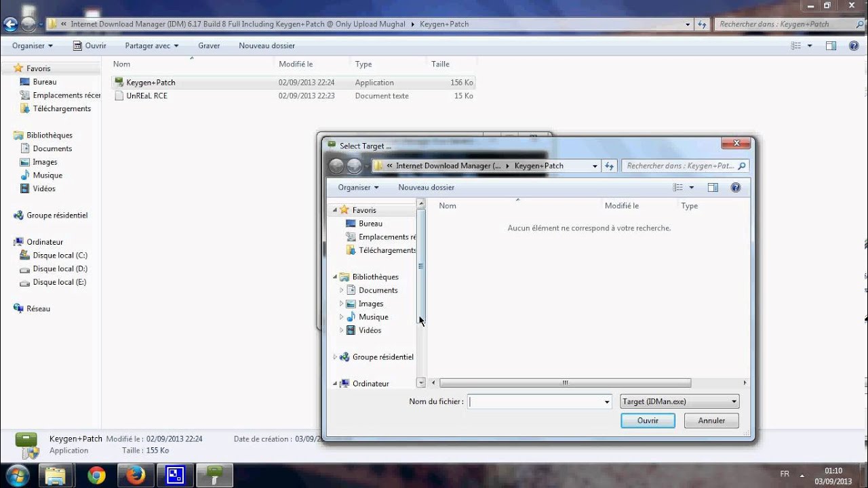Viewport: 868px width, 488px height.
Task: Click Back arrow in Select Target dialog
Action: point(336,166)
